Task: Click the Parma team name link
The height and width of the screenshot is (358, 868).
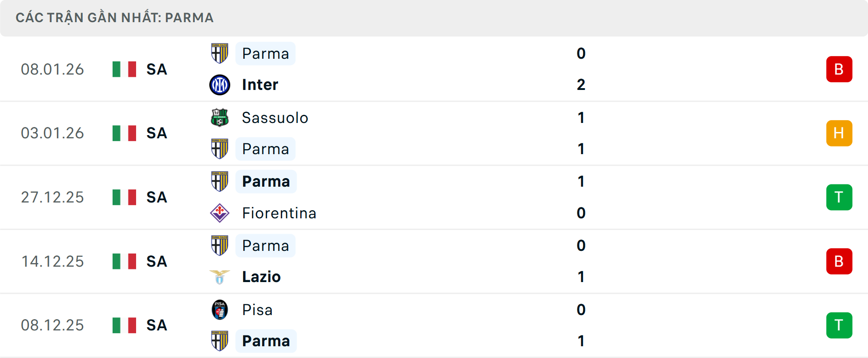Action: [x=265, y=53]
